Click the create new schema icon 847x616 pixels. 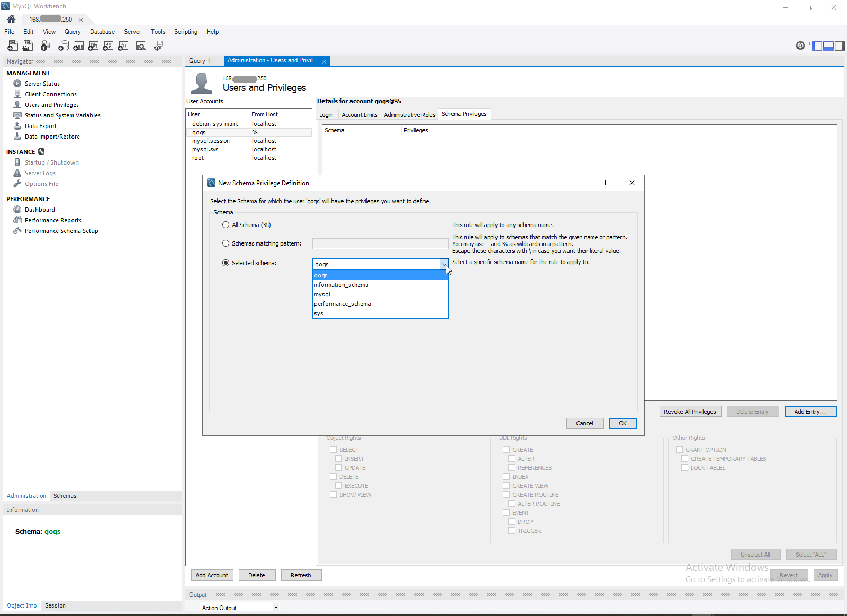[64, 46]
